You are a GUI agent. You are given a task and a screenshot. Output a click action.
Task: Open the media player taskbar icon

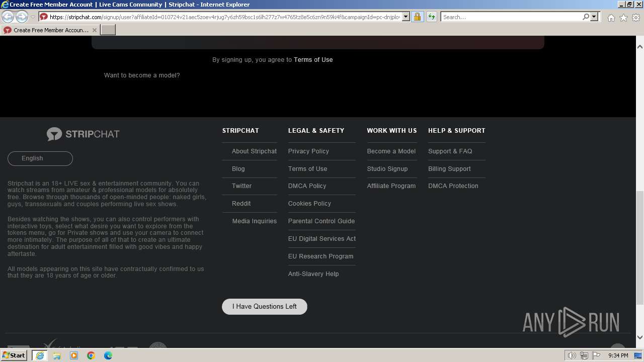point(74,355)
